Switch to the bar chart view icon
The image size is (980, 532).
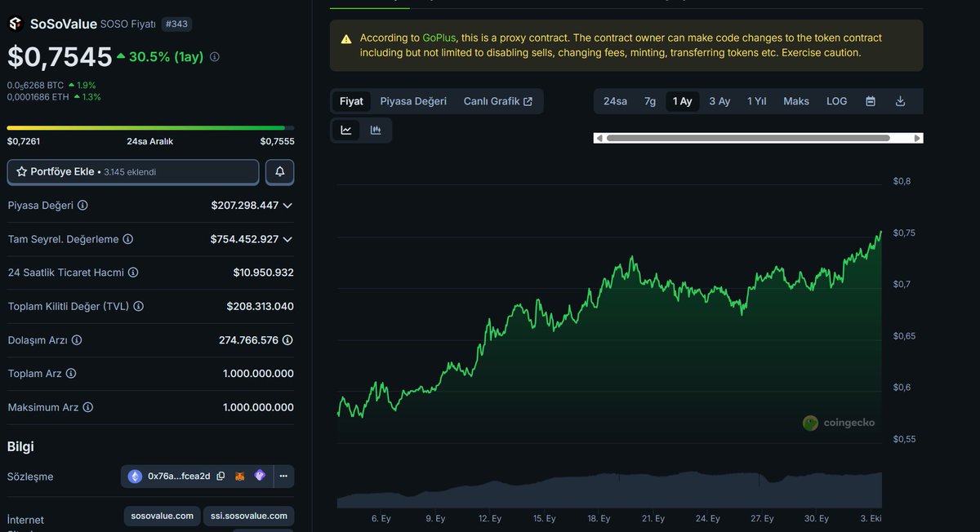coord(376,130)
